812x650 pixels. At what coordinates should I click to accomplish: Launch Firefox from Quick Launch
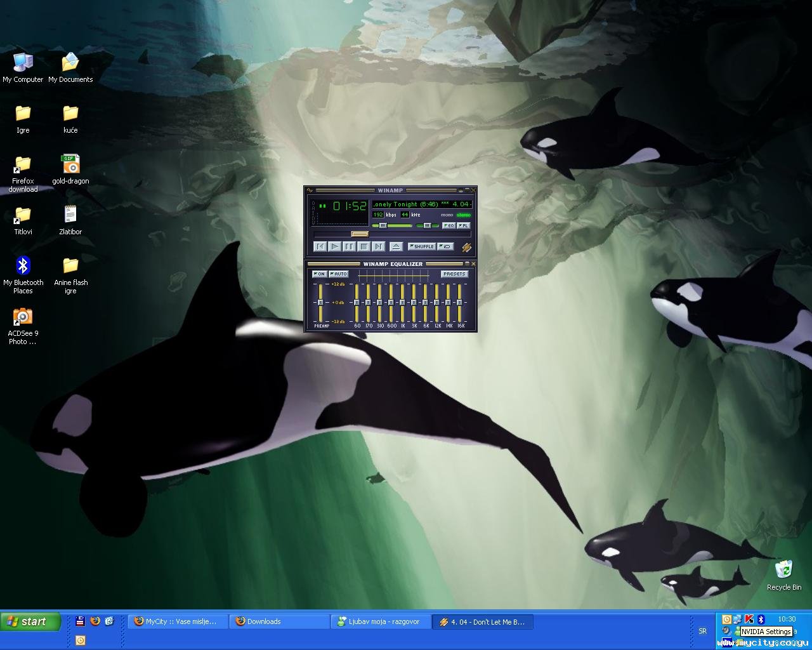pos(95,621)
